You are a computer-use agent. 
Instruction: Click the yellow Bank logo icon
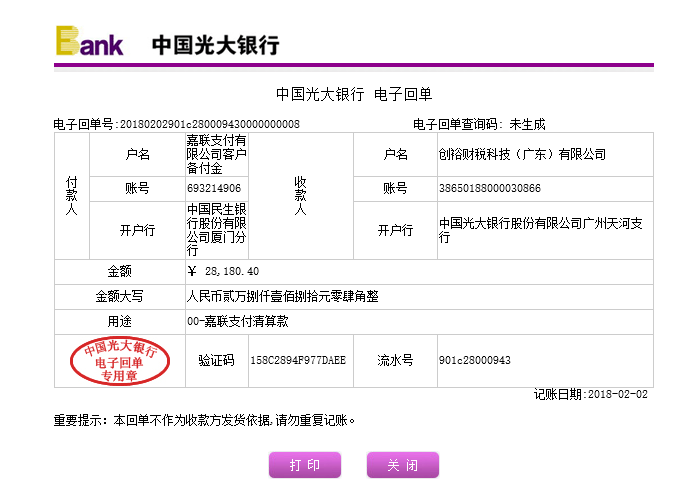point(90,42)
